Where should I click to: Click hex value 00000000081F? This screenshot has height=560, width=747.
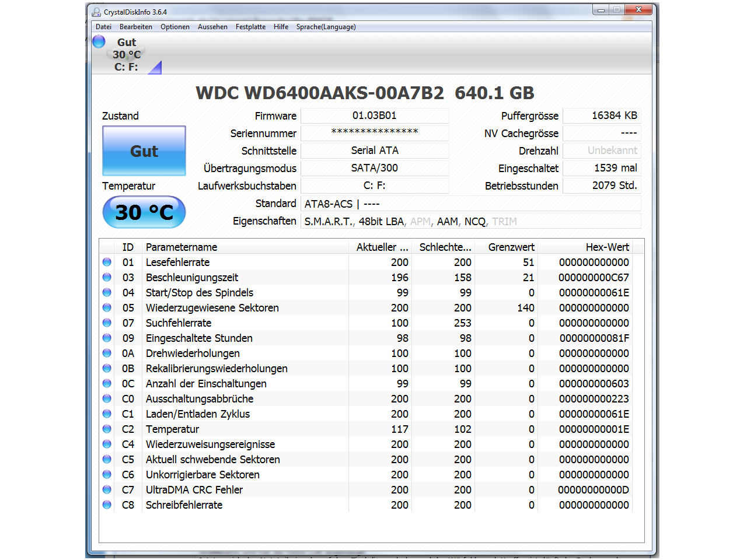tap(594, 338)
